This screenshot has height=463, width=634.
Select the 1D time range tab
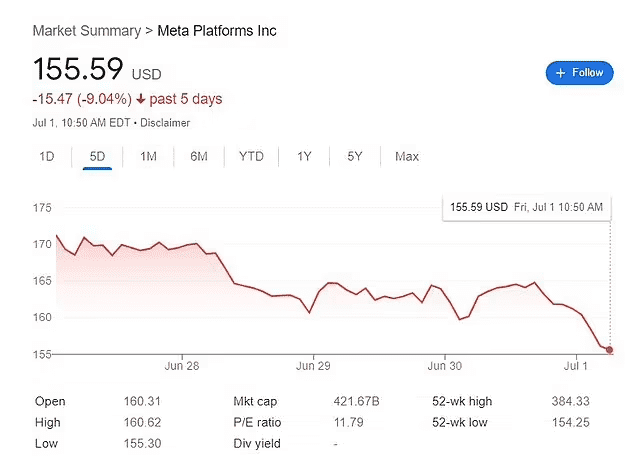click(47, 156)
